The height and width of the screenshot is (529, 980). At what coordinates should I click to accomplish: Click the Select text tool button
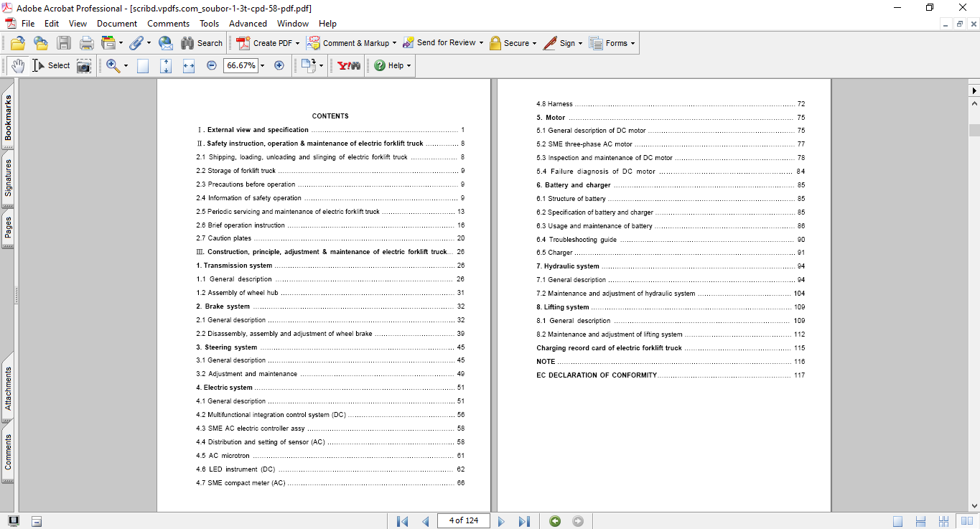[51, 65]
